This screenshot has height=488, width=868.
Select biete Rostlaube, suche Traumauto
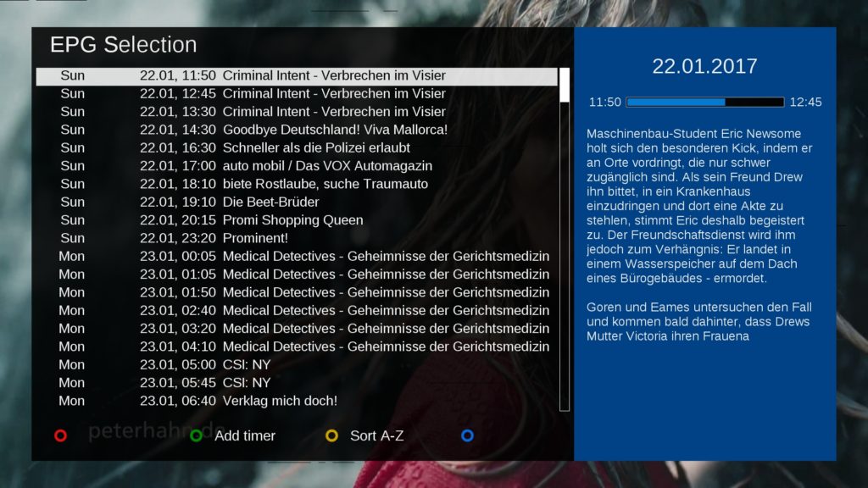tap(297, 184)
